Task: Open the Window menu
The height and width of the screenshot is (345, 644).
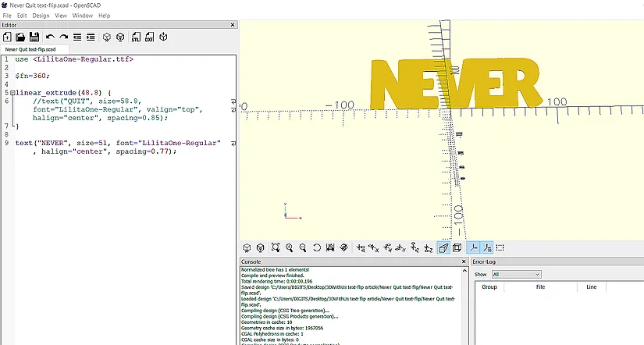Action: (83, 16)
